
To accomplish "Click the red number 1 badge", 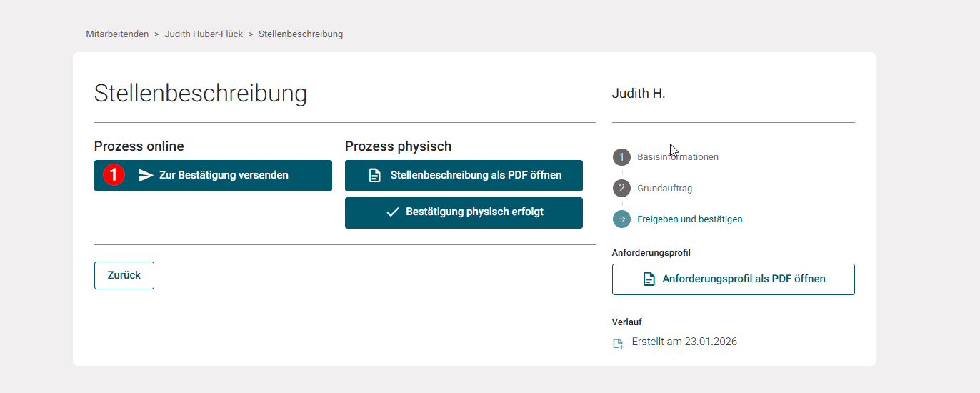I will pyautogui.click(x=114, y=175).
